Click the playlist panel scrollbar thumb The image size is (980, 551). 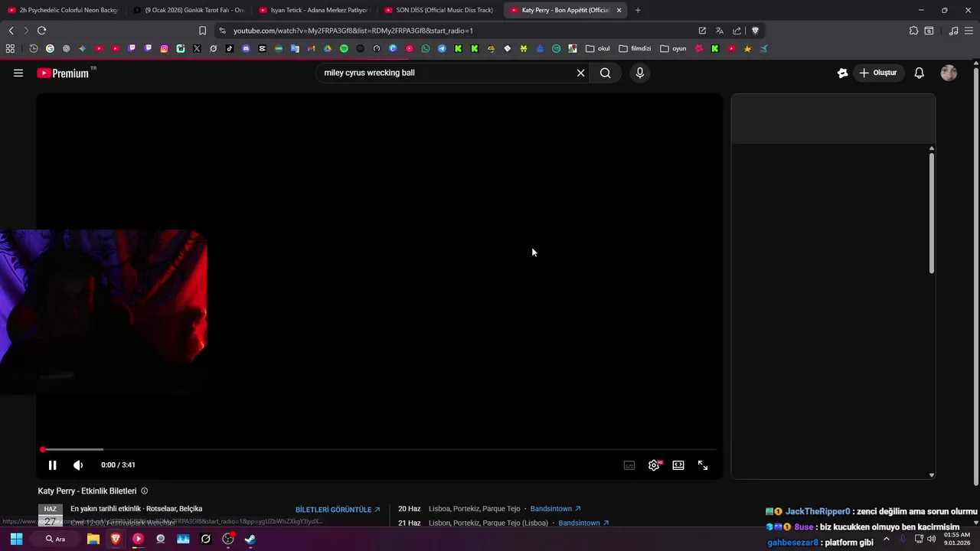931,213
